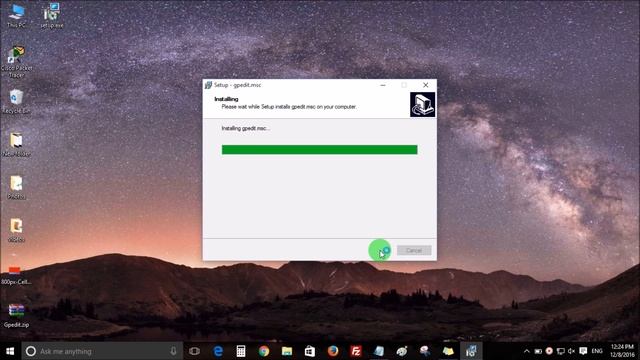
Task: Click the installer computer image in Setup header
Action: pyautogui.click(x=422, y=104)
